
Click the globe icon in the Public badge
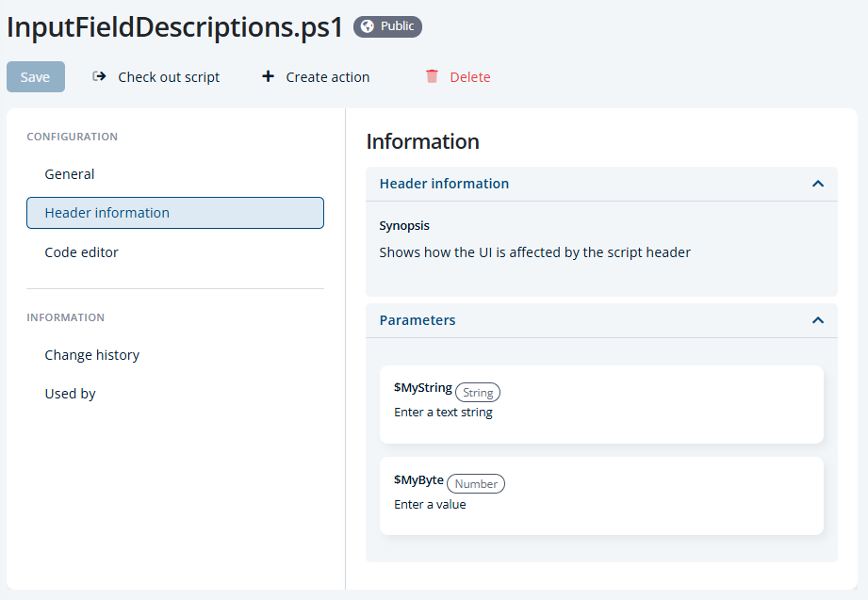point(368,26)
